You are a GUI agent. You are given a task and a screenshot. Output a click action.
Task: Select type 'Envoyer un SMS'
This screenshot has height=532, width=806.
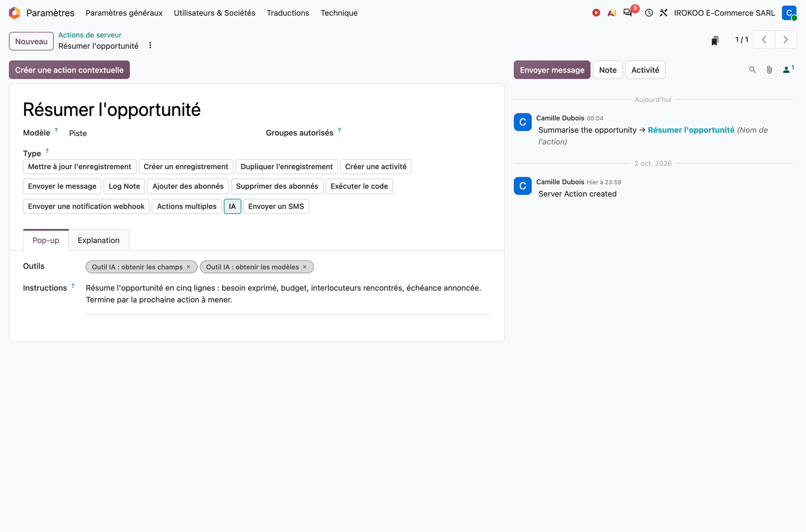276,207
